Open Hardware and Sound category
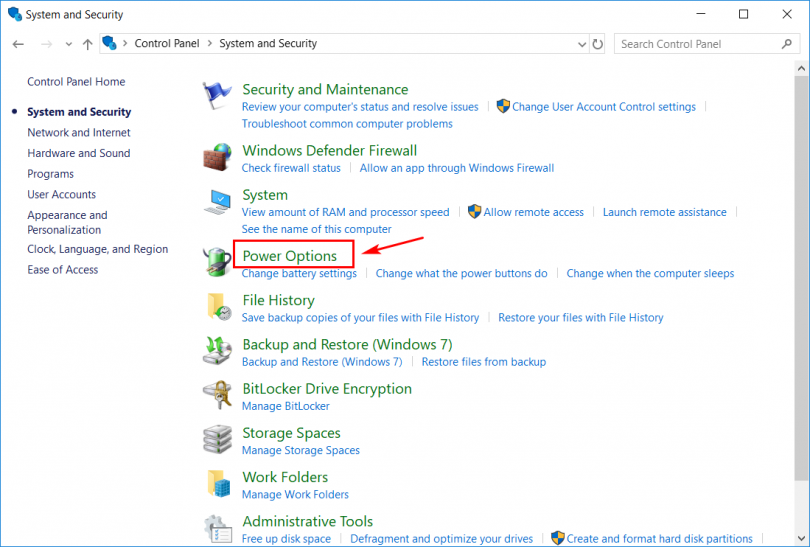The image size is (810, 547). tap(79, 153)
